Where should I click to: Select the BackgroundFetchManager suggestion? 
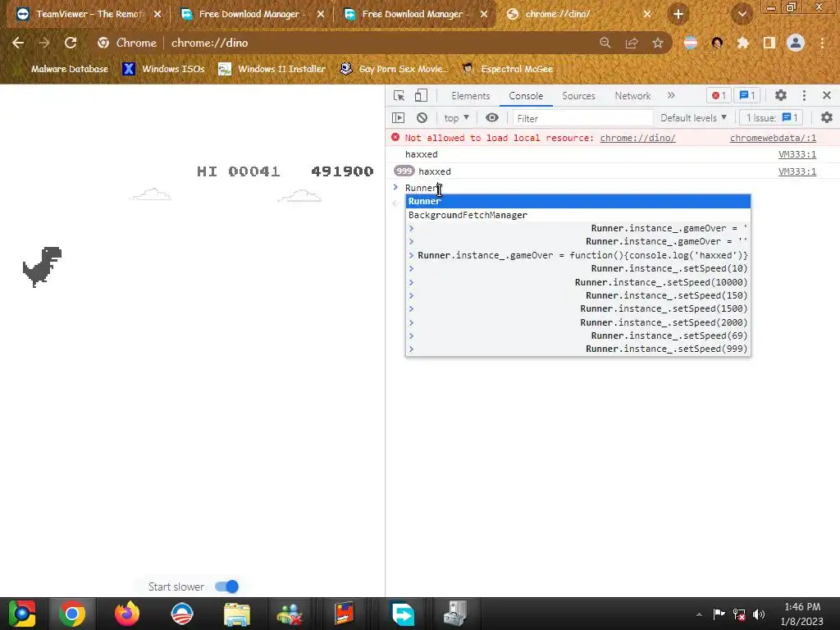click(x=578, y=215)
